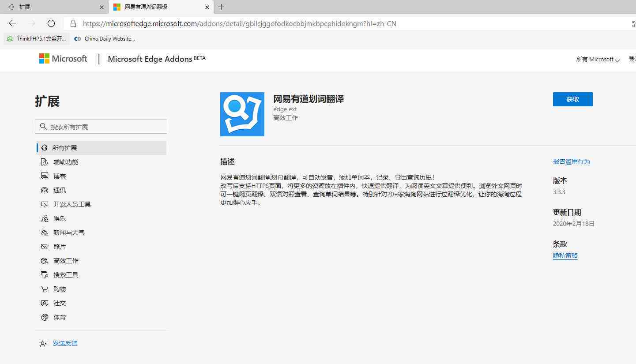Click the 新闻与天气 category icon

44,233
